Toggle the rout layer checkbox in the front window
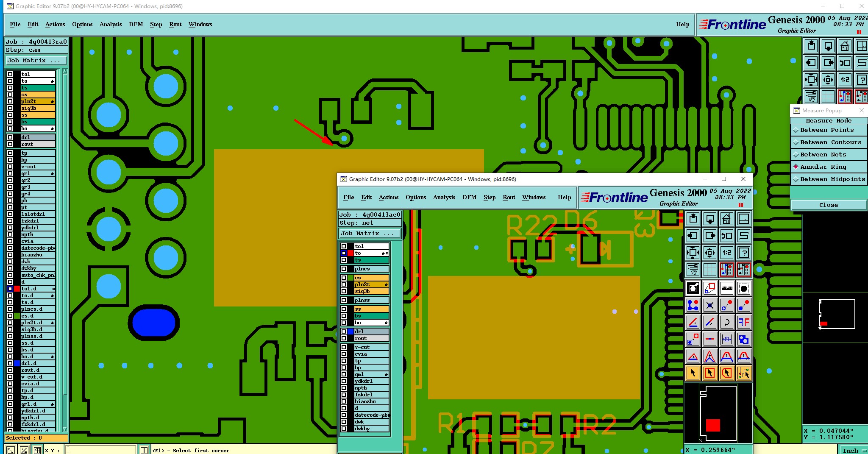Screen dimensions: 868x454 (x=344, y=338)
